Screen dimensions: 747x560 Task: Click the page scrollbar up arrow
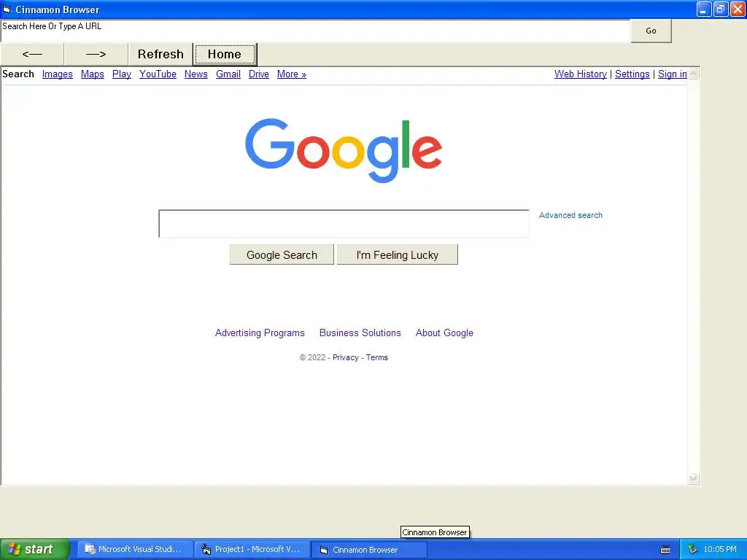[694, 74]
